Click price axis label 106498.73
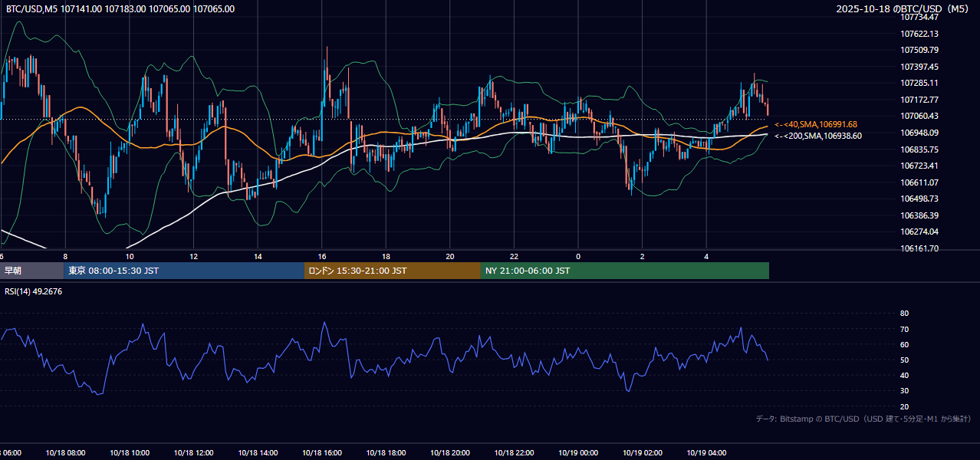The image size is (980, 460). pos(919,199)
